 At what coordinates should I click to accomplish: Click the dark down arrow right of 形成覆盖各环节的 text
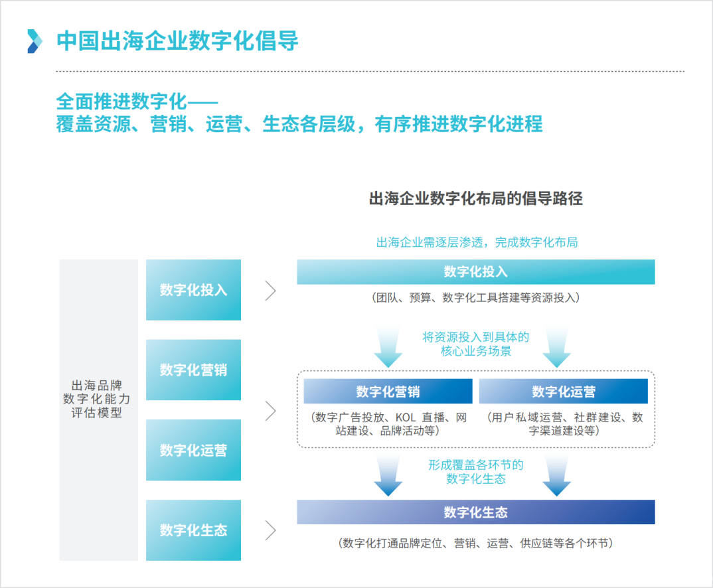tap(556, 477)
